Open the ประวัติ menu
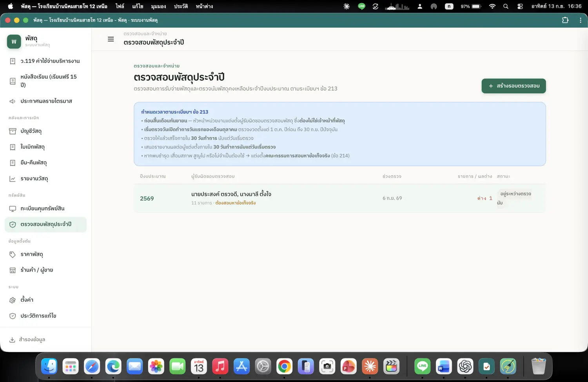 coord(181,6)
